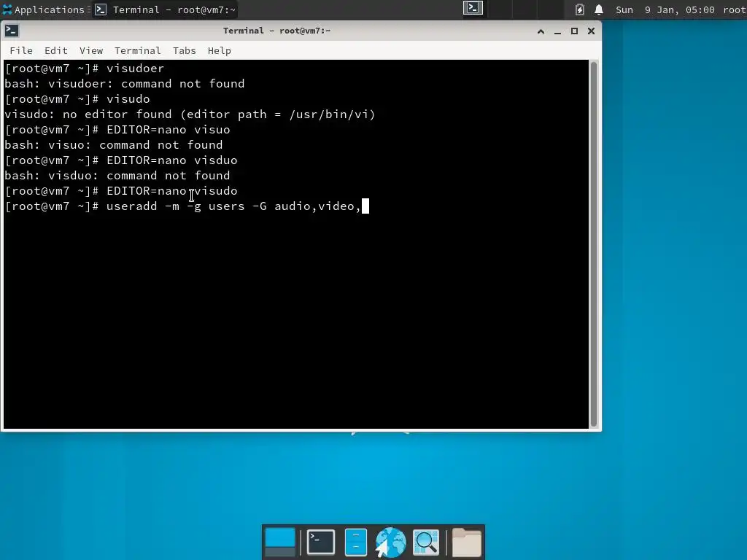Select the Terminal taskbar window button
747x560 pixels.
tap(165, 9)
